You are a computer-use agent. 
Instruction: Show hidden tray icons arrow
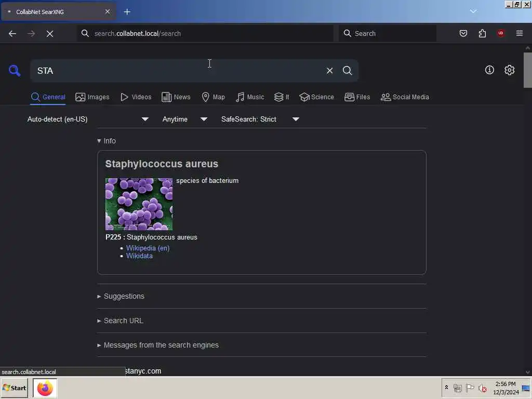click(446, 387)
